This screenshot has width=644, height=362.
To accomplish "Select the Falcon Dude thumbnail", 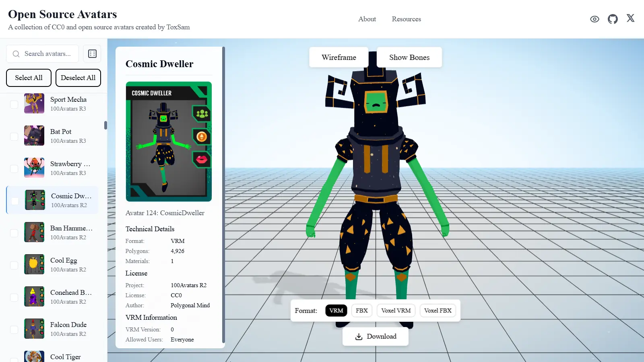I will [x=34, y=329].
